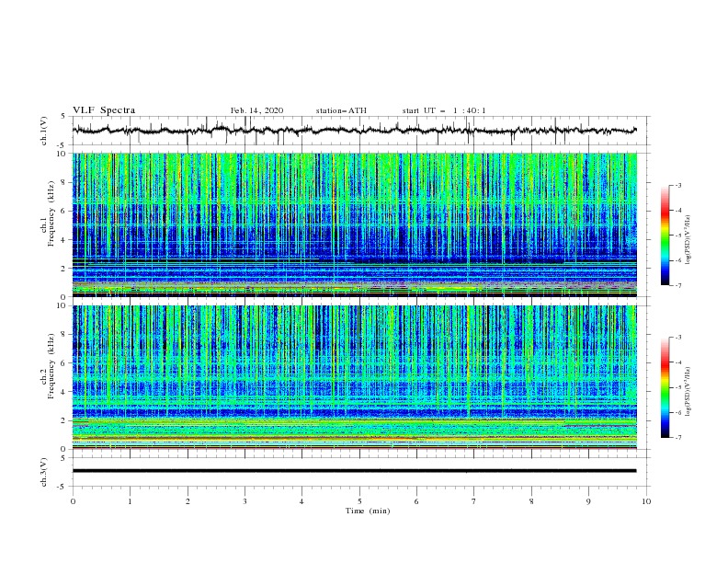Click the '5' tick label of ch.1(V) axis

point(63,117)
